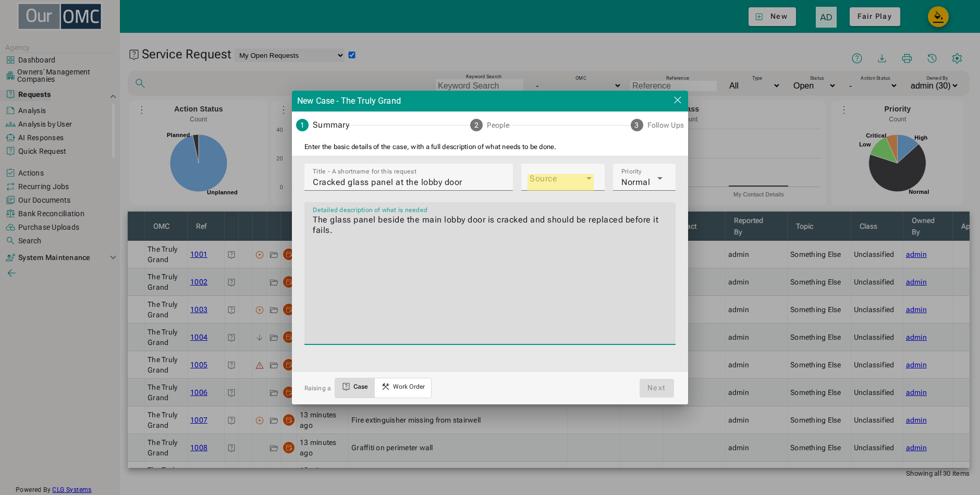Click the Keyword Search field
The height and width of the screenshot is (495, 980).
click(480, 85)
